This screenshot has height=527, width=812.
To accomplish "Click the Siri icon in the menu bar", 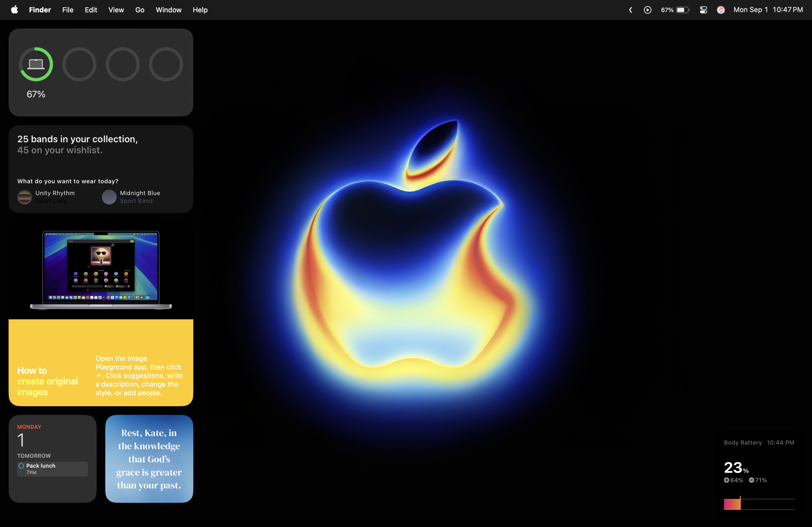I will pos(721,10).
